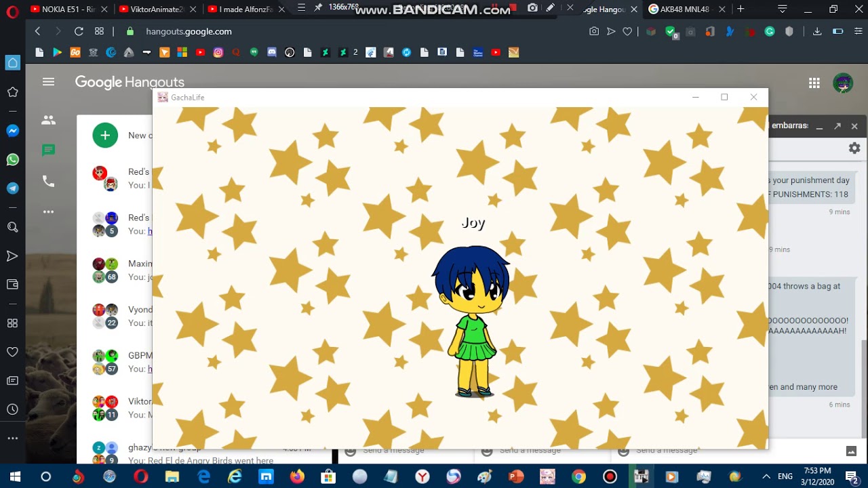Open Opera tab menu icon

(x=783, y=9)
